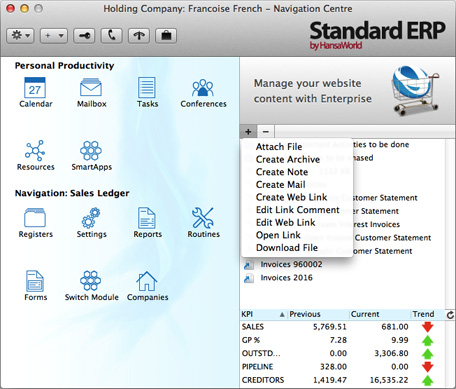
Task: Open the Reports icon
Action: tap(147, 218)
